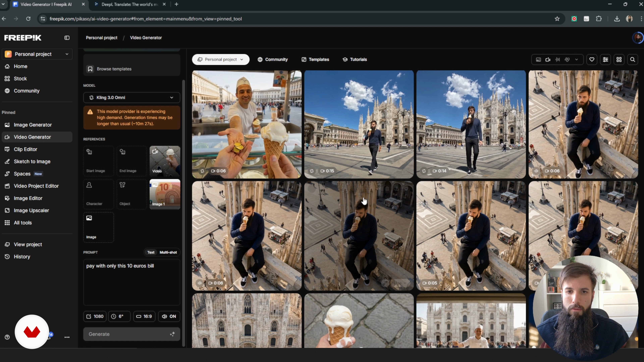Reload the current page
The height and width of the screenshot is (362, 644).
[x=28, y=19]
